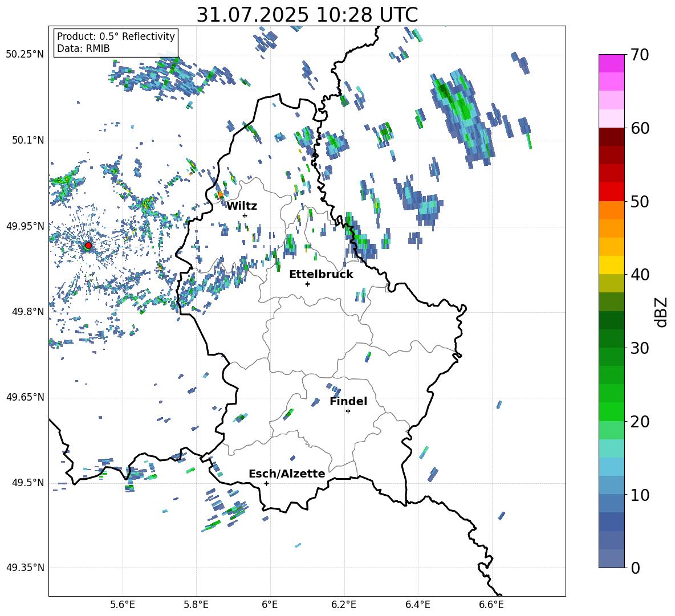Click the 40 label on the colorbar
The image size is (675, 616).
(640, 275)
